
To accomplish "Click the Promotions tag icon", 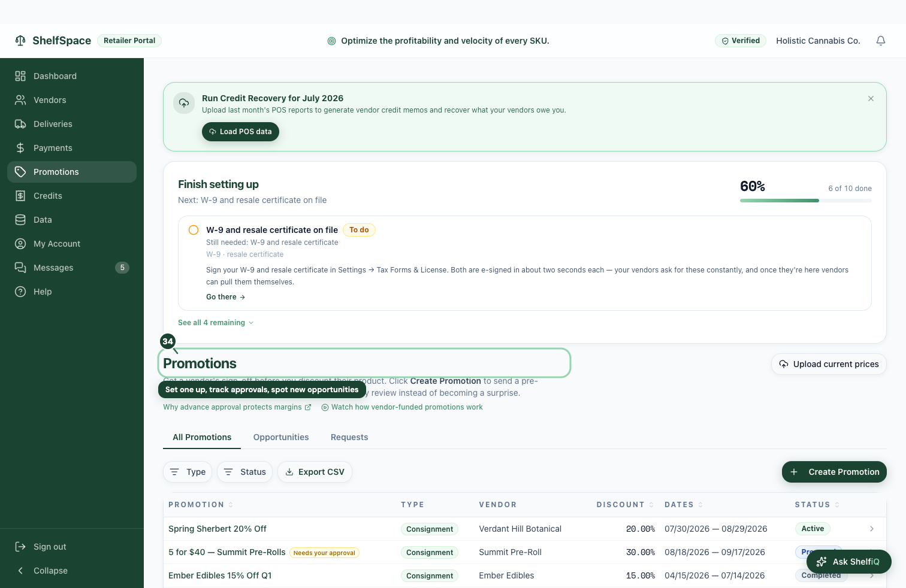I will click(x=20, y=172).
